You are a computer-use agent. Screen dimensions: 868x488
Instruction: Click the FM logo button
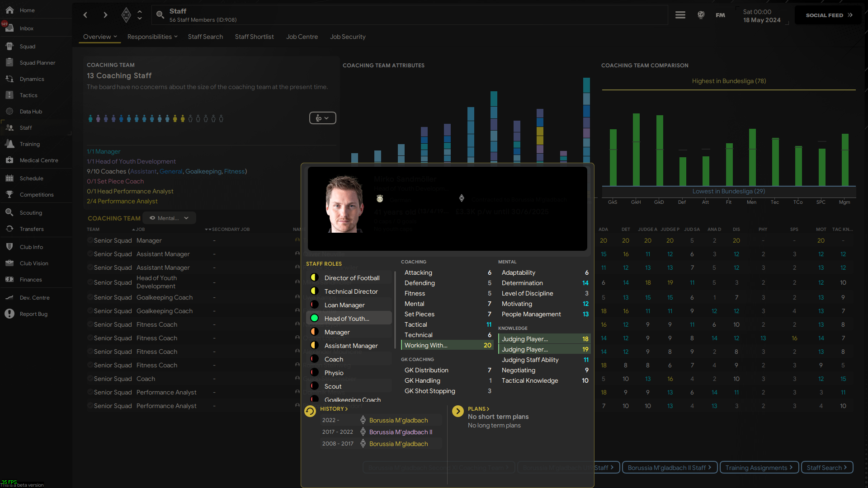(x=720, y=15)
